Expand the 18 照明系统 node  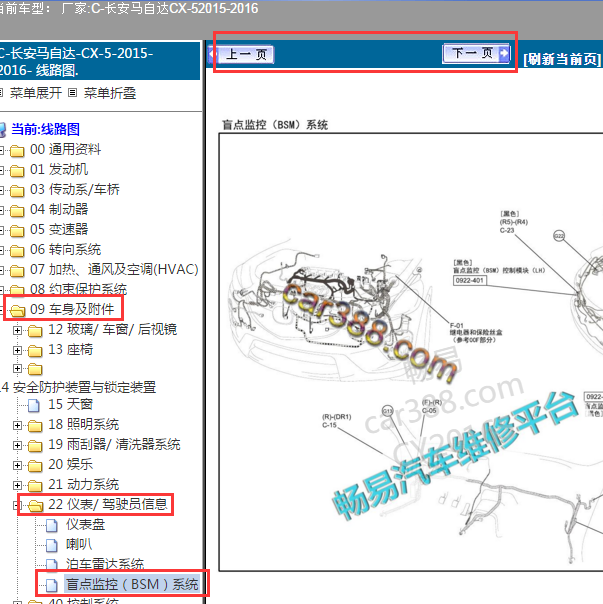click(17, 425)
